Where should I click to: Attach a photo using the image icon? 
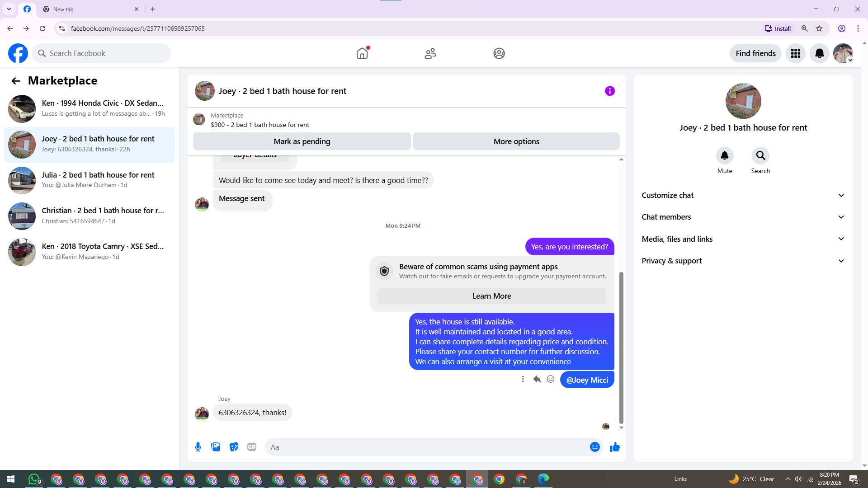point(216,447)
